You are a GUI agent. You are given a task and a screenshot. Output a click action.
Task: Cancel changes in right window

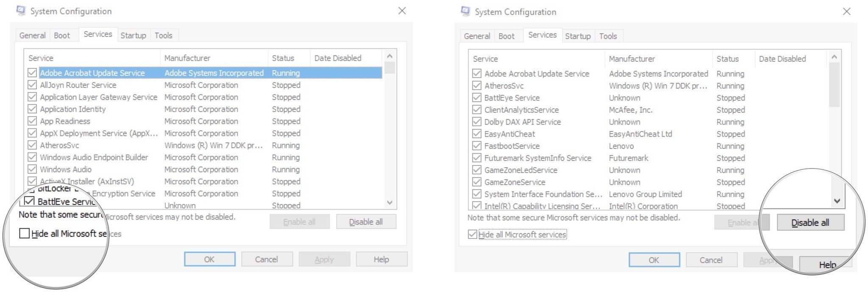712,260
